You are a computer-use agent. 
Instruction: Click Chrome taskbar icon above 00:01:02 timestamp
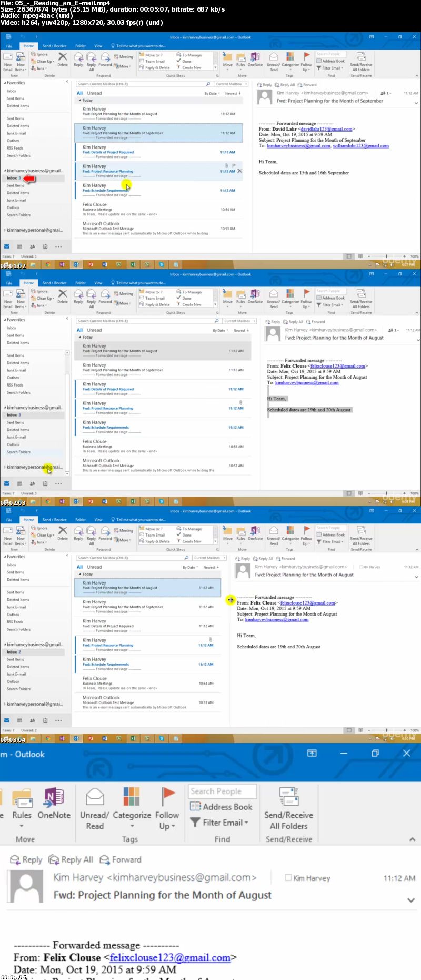click(48, 264)
